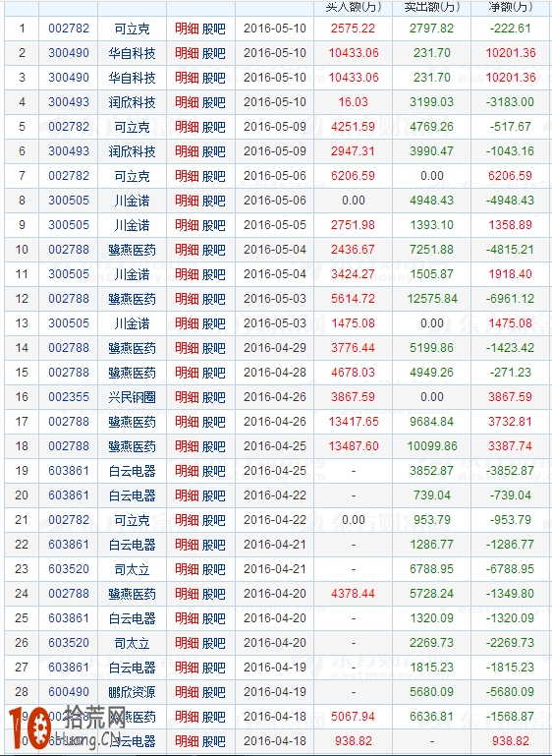The width and height of the screenshot is (552, 756).
Task: Select buy amount 4678.03 in row 15
Action: tap(353, 373)
